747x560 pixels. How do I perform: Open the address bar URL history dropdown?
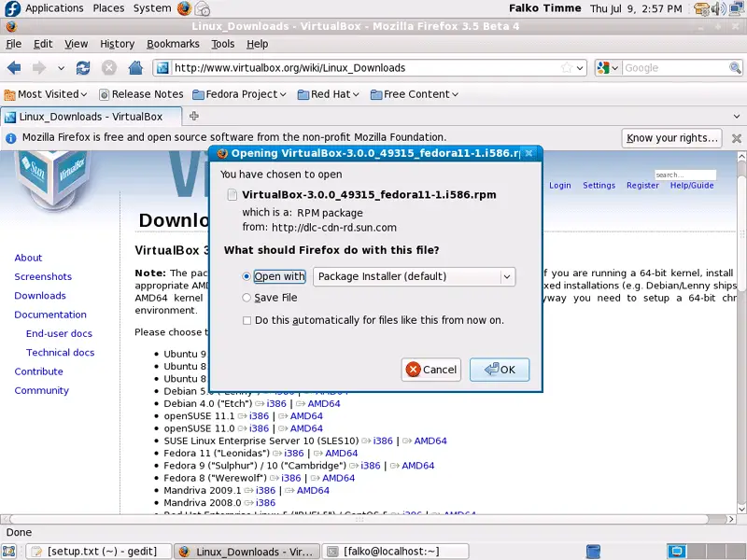pos(580,68)
